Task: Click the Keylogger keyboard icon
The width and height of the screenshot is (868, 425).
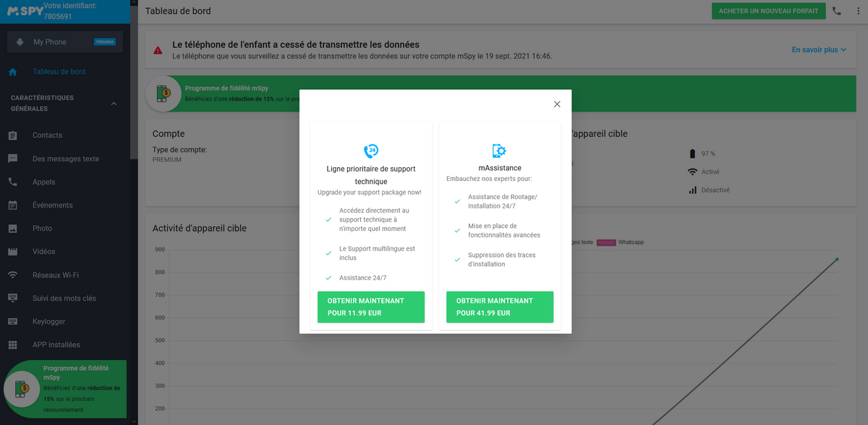Action: click(12, 321)
